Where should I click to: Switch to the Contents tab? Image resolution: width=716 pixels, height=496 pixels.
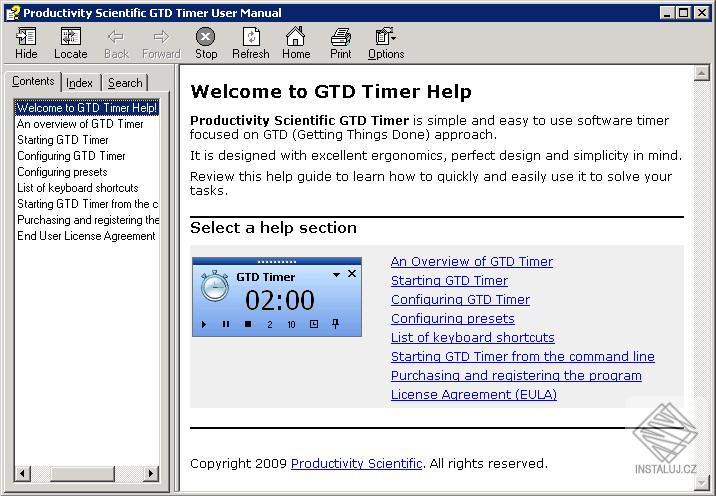(x=33, y=81)
